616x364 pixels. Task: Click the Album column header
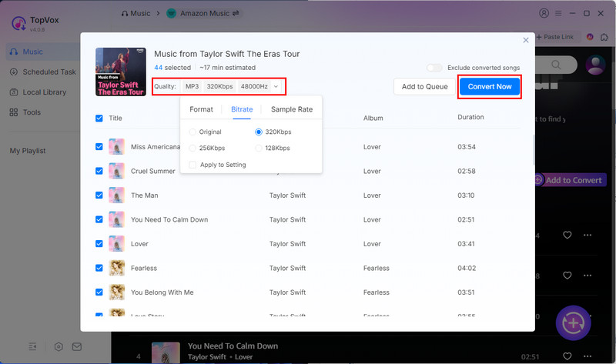[x=373, y=119]
